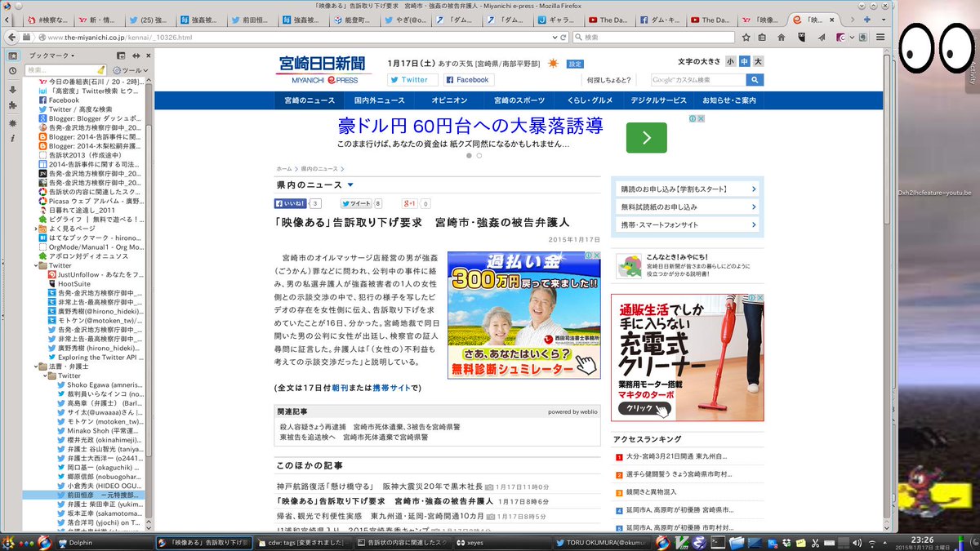Click the reload page icon in URL bar
Image resolution: width=980 pixels, height=551 pixels.
pyautogui.click(x=563, y=38)
